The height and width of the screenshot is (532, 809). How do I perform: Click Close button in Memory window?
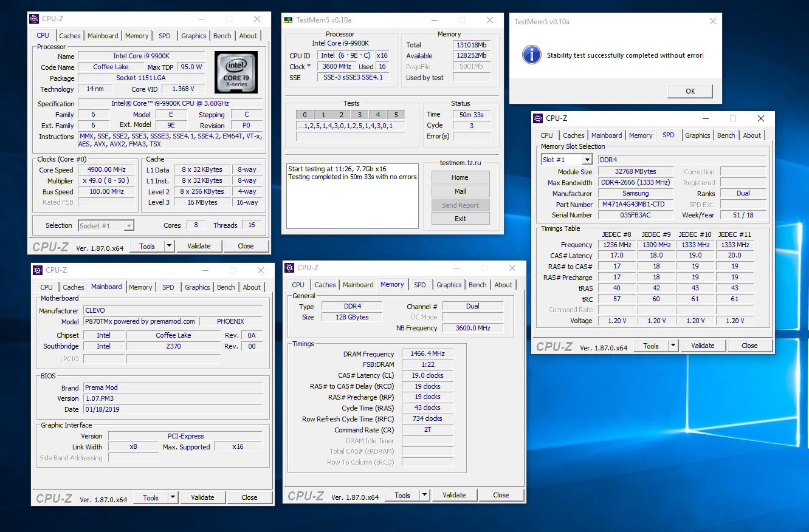coord(501,495)
